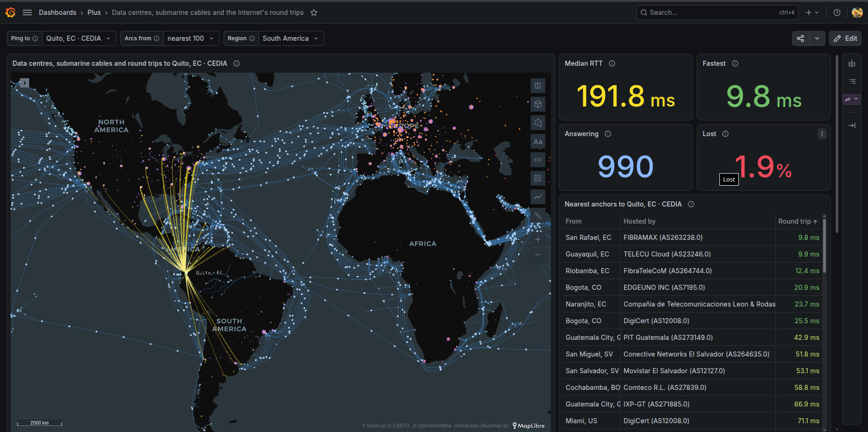868x432 pixels.
Task: Focus the Search input field
Action: [717, 13]
